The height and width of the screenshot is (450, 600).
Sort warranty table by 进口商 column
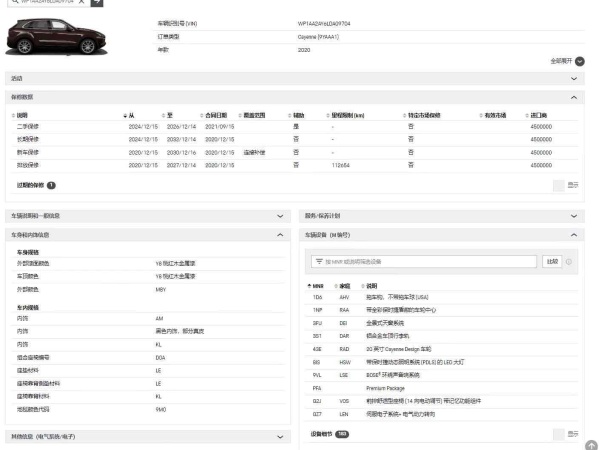(x=536, y=115)
